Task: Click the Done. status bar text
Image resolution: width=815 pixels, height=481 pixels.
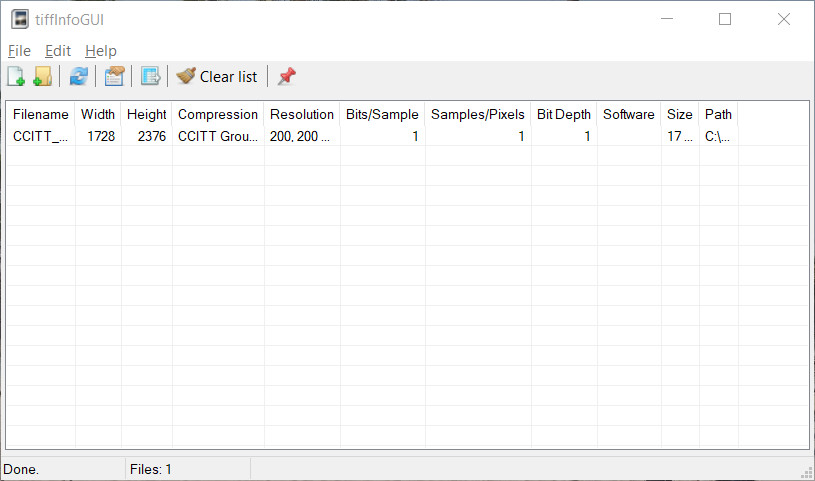Action: 21,470
